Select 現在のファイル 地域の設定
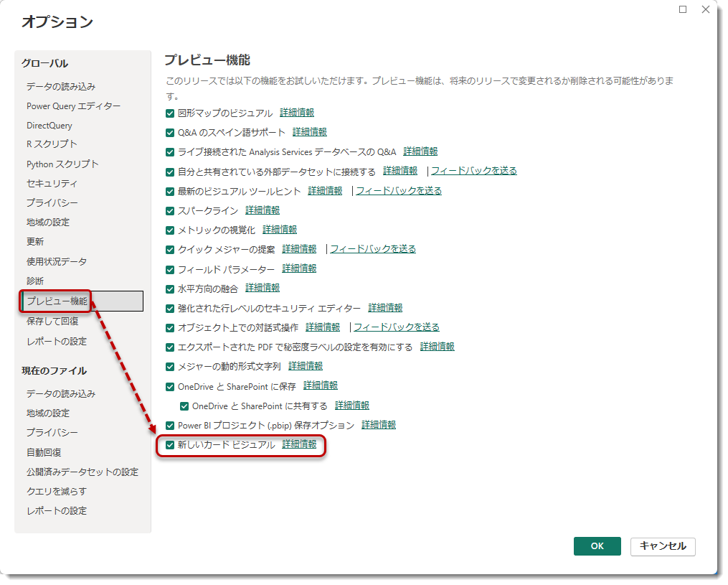Image resolution: width=728 pixels, height=585 pixels. (x=48, y=413)
